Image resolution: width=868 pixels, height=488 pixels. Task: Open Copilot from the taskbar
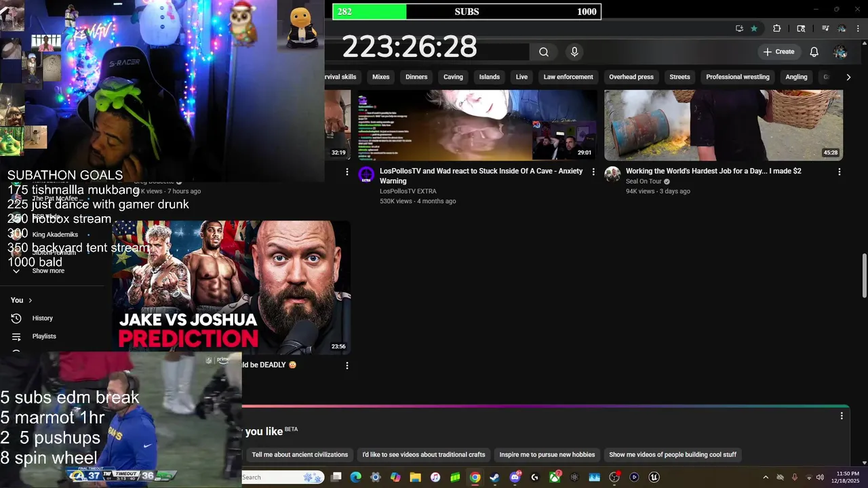tap(395, 477)
